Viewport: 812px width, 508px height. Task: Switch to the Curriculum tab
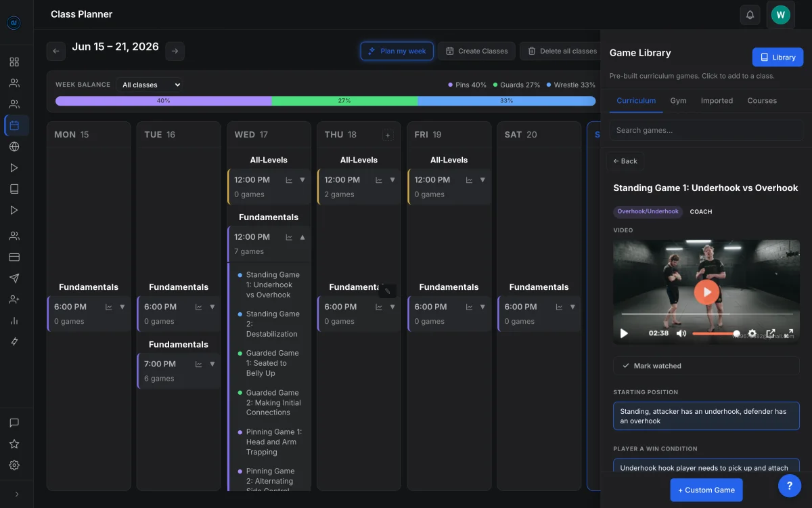point(636,100)
